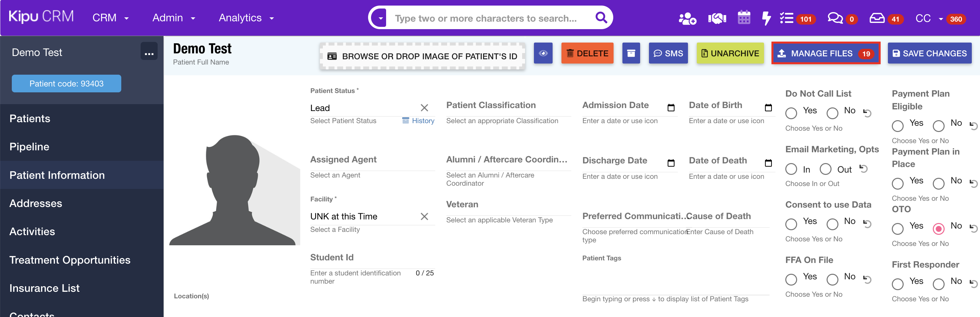Choose In for Email Marketing Opts
Screen dimensions: 980x317
click(792, 169)
